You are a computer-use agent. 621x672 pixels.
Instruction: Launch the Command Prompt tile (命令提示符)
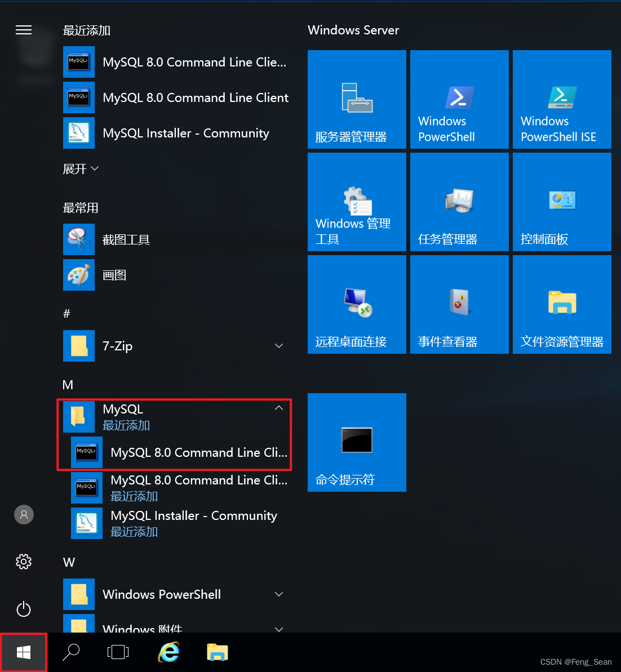(x=357, y=442)
